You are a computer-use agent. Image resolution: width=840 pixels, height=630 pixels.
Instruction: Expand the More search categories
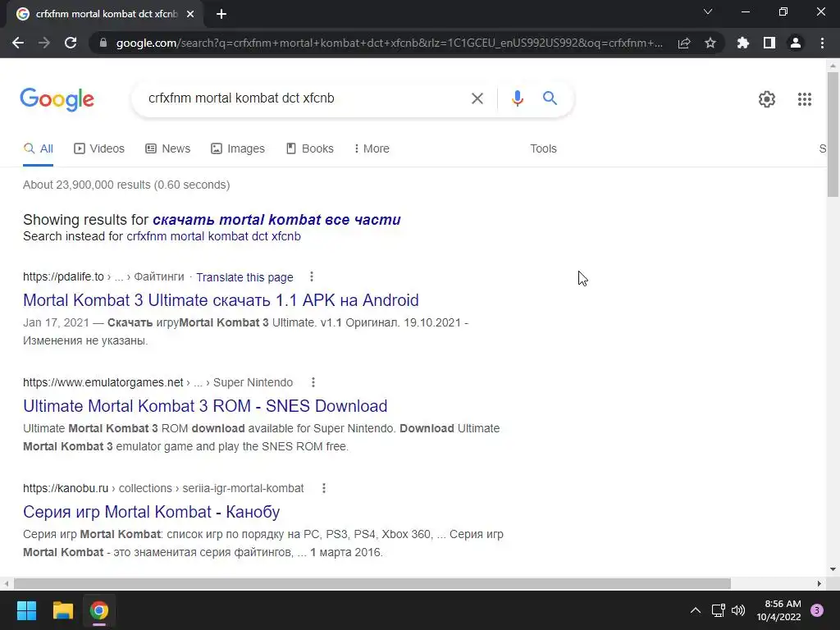(x=372, y=149)
